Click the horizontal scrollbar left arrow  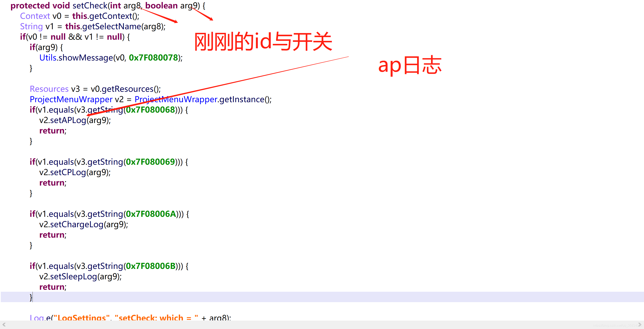(x=4, y=325)
